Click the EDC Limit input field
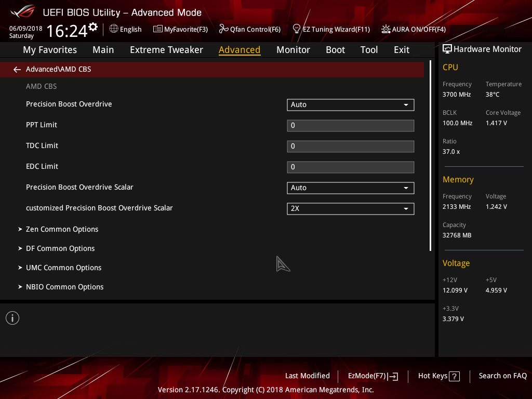The width and height of the screenshot is (532, 399). click(351, 167)
